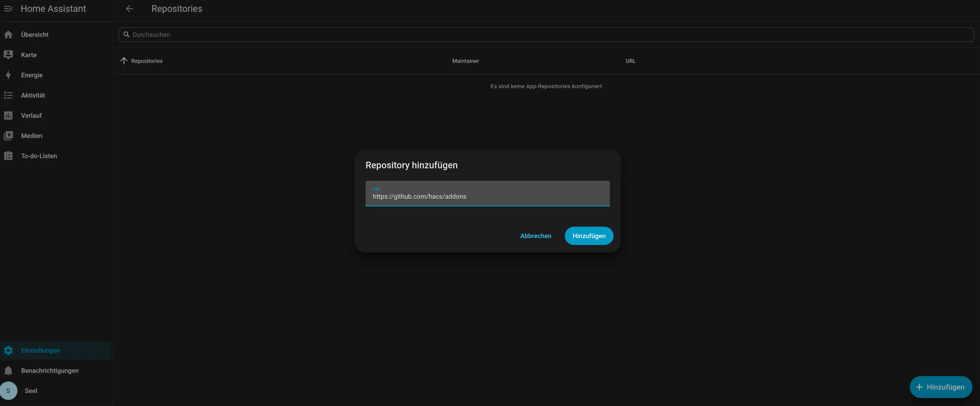Click the 'Es sind keine App-Repositories konfiguriert' message
The height and width of the screenshot is (406, 980).
pos(546,86)
